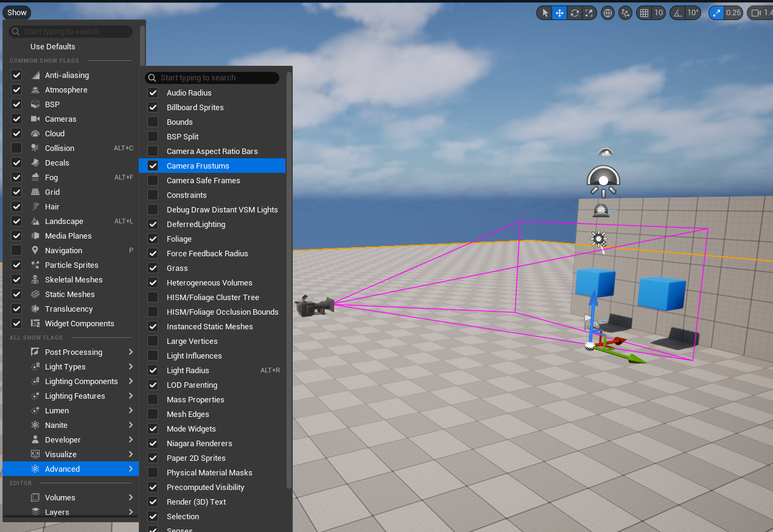Toggle Static Meshes show flag entry
The image size is (773, 532).
tap(71, 294)
